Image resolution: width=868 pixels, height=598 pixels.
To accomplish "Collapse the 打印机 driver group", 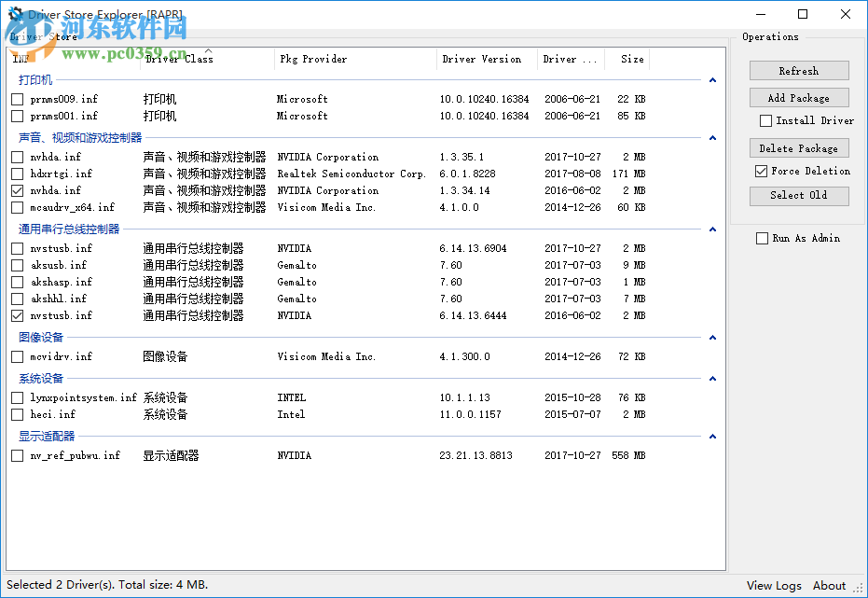I will (x=712, y=79).
